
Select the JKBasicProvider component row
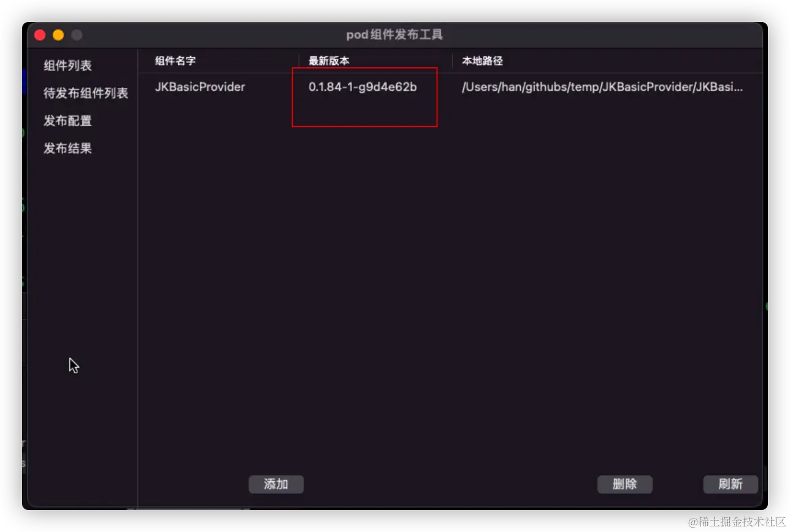pos(450,87)
